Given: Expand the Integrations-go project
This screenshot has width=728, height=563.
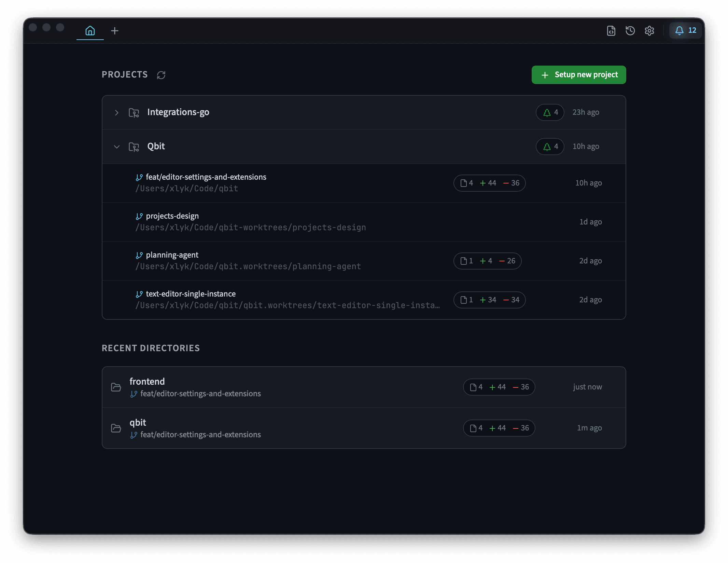Looking at the screenshot, I should pos(117,112).
